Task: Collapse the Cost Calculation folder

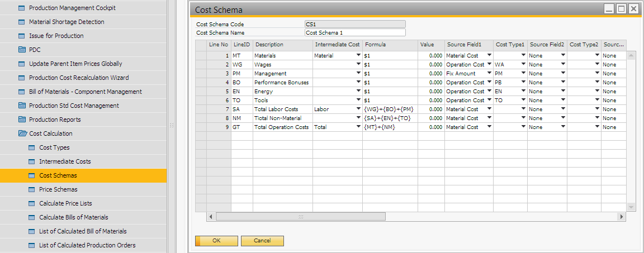Action: (22, 133)
